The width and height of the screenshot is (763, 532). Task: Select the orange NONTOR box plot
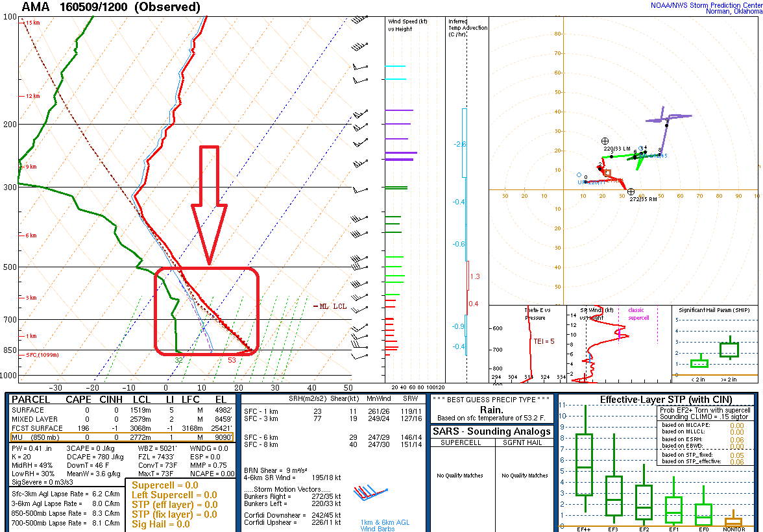pyautogui.click(x=733, y=521)
